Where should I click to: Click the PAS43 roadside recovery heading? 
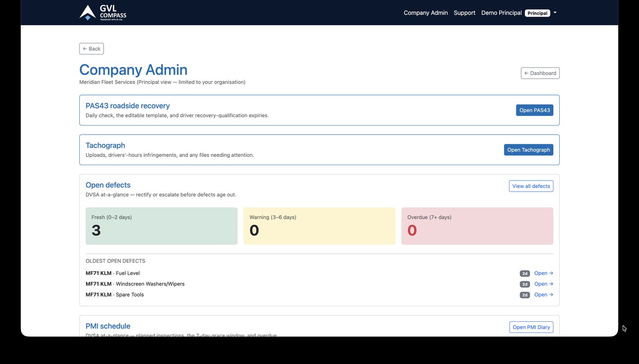(127, 106)
